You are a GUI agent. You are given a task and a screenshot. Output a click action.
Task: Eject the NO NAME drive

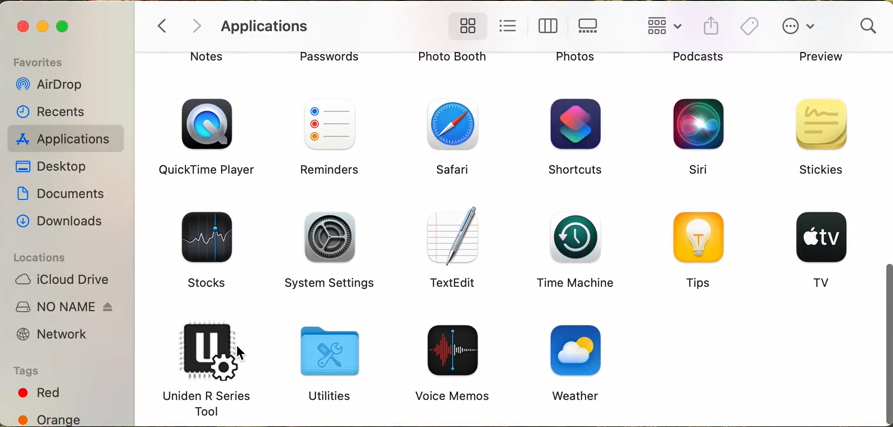pyautogui.click(x=108, y=307)
